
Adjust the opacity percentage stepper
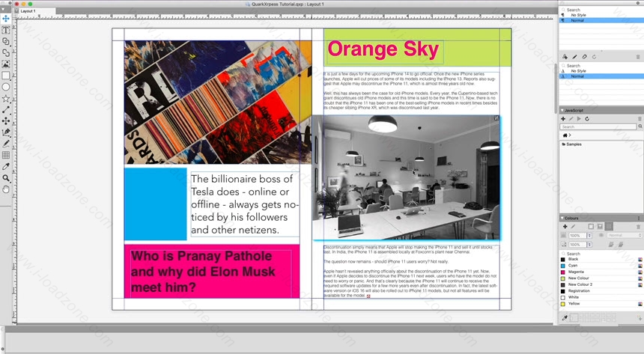tap(589, 244)
